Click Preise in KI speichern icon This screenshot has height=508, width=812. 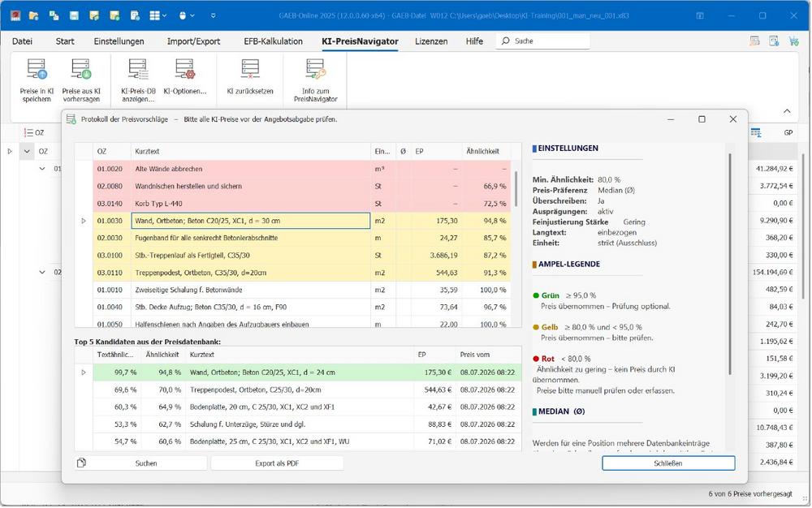click(37, 69)
